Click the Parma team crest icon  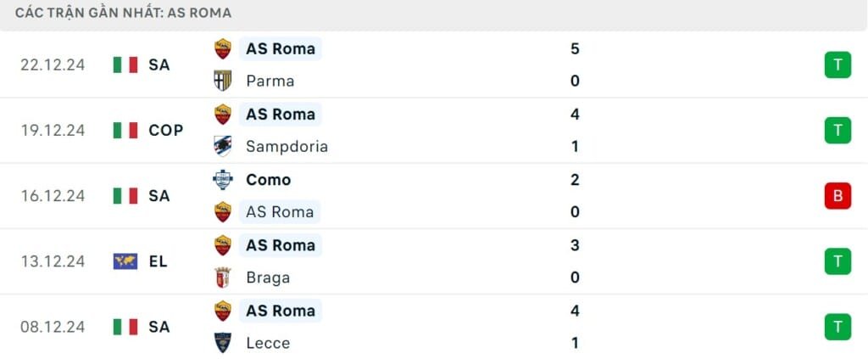(223, 81)
